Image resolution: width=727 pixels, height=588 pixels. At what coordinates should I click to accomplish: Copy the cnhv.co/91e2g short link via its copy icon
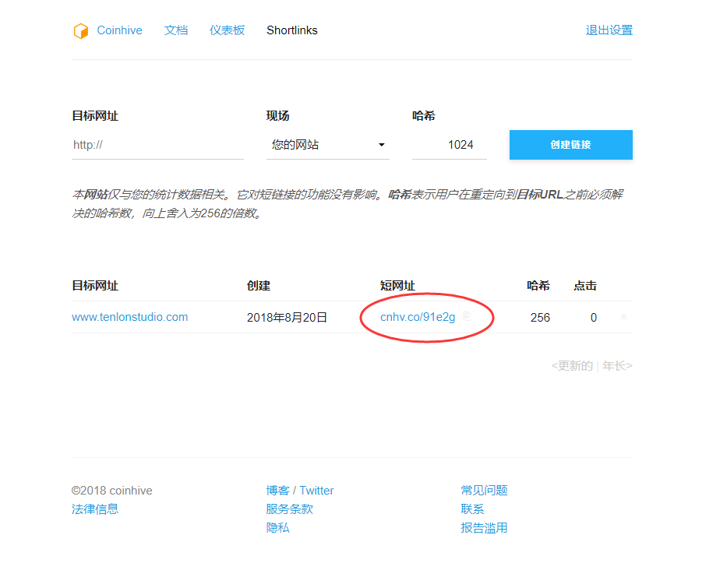(466, 317)
